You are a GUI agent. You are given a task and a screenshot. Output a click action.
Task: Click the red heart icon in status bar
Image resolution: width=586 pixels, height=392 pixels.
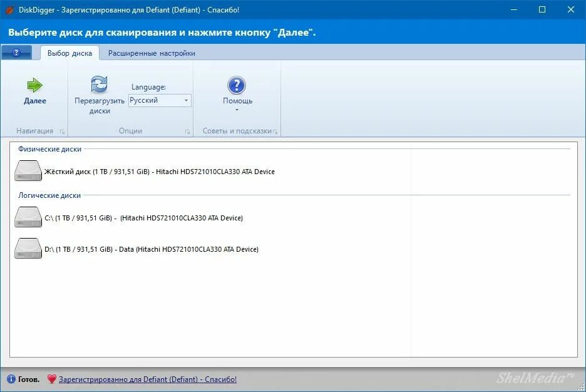[x=51, y=379]
